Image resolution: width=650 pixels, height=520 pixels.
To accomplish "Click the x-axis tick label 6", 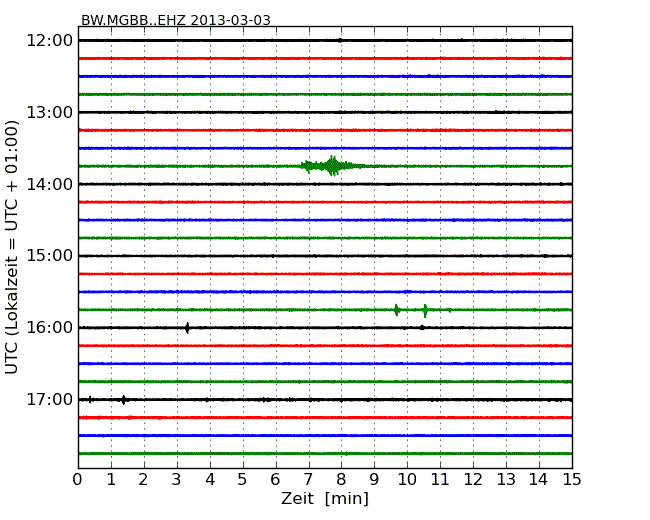I will 276,480.
